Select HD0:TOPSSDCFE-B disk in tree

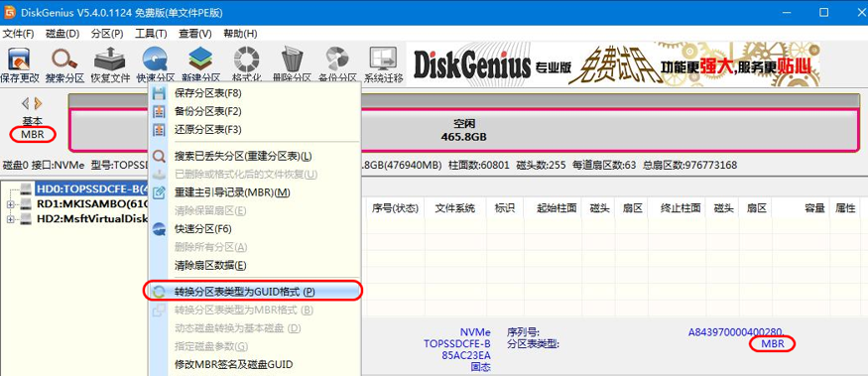[x=92, y=188]
